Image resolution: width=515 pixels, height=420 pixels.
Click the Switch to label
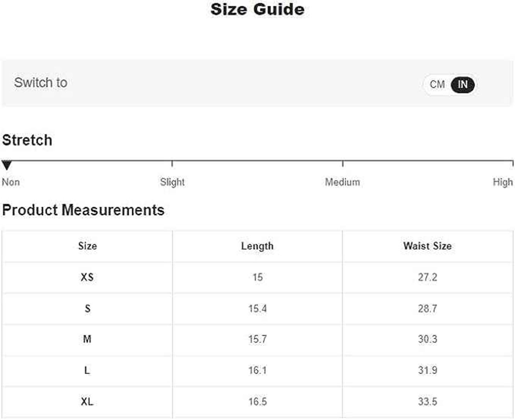[x=41, y=82]
